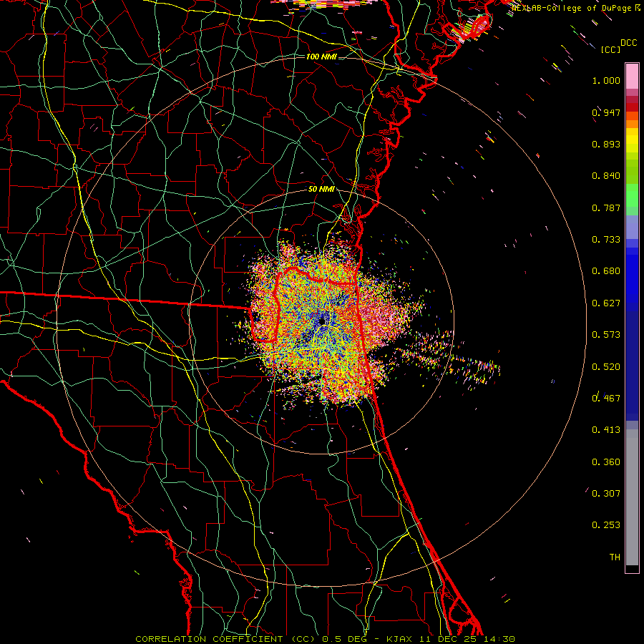Screen dimensions: 644x644
Task: Click the 0.680 scale value
Action: (x=606, y=271)
